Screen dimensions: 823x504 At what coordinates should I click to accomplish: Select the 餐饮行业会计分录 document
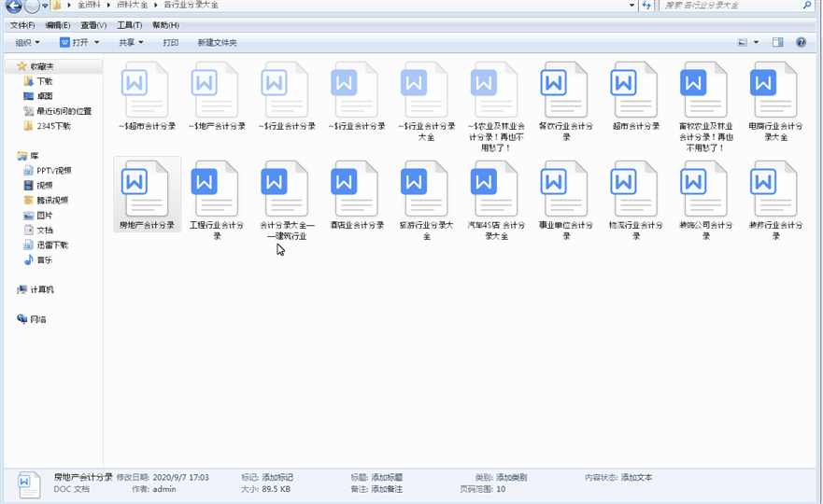click(566, 103)
